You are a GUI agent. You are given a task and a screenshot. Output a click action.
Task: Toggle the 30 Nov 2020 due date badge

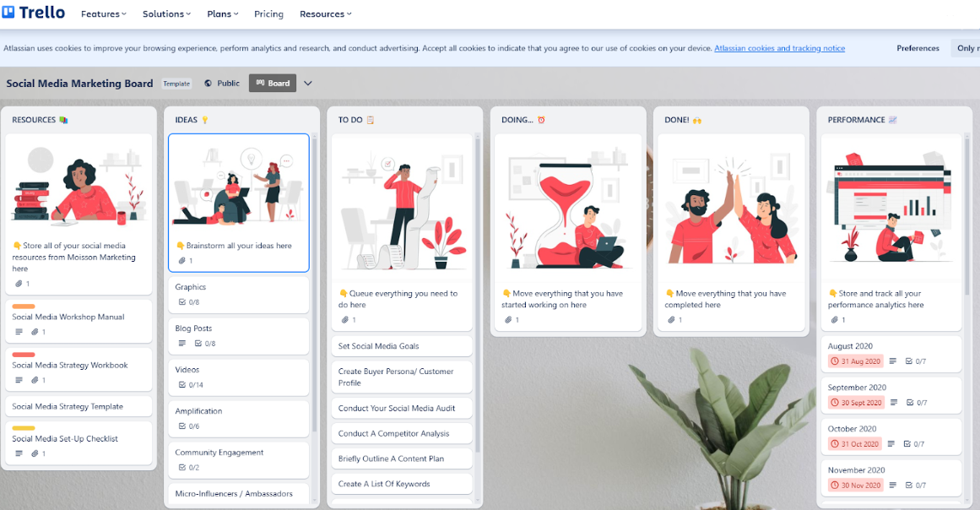(x=855, y=484)
